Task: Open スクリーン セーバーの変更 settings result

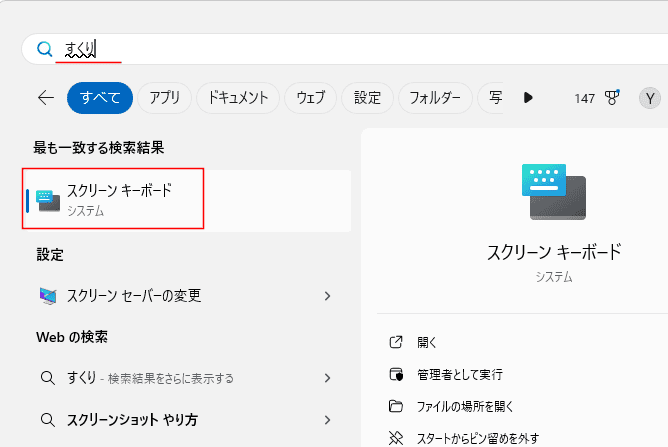Action: point(187,296)
